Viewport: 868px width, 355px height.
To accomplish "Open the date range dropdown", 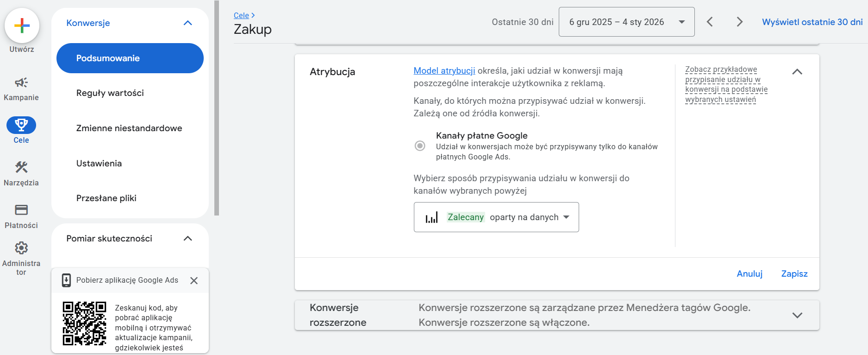I will [626, 22].
